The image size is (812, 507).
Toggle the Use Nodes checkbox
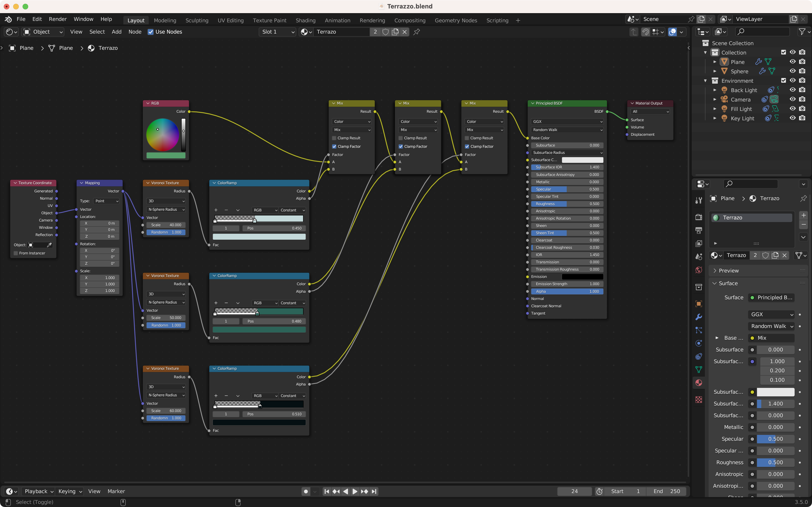[151, 32]
